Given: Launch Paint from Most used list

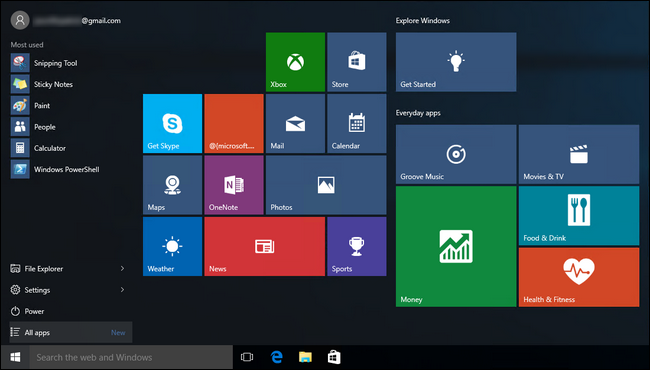Looking at the screenshot, I should click(70, 105).
